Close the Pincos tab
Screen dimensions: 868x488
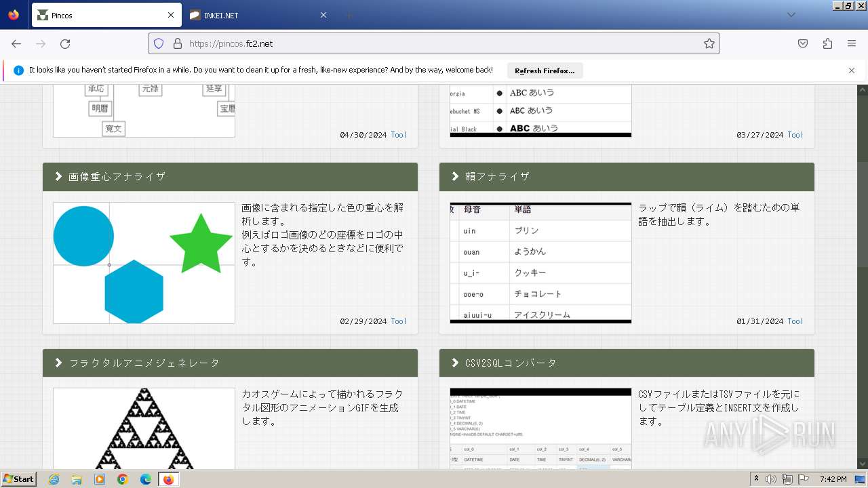coord(171,15)
